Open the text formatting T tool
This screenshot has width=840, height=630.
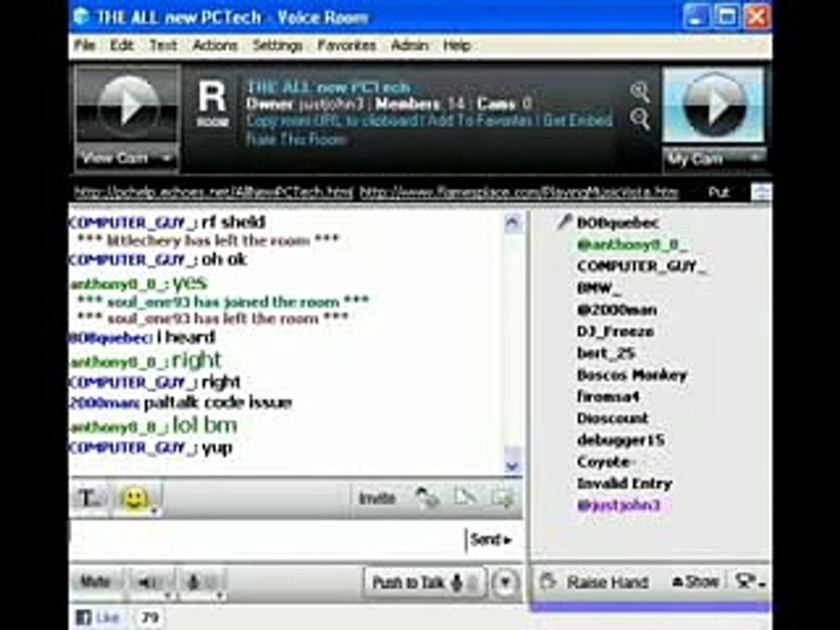[x=89, y=498]
